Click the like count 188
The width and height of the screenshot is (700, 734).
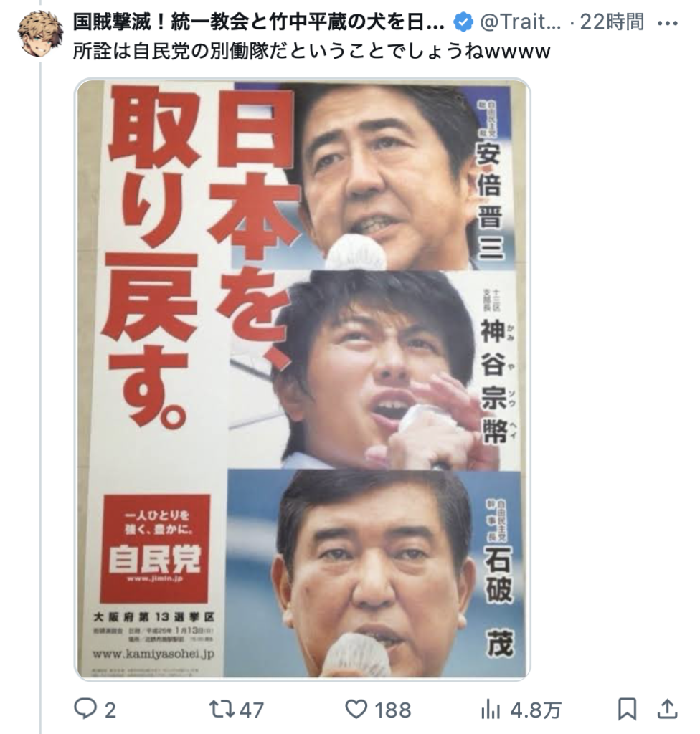[x=392, y=710]
